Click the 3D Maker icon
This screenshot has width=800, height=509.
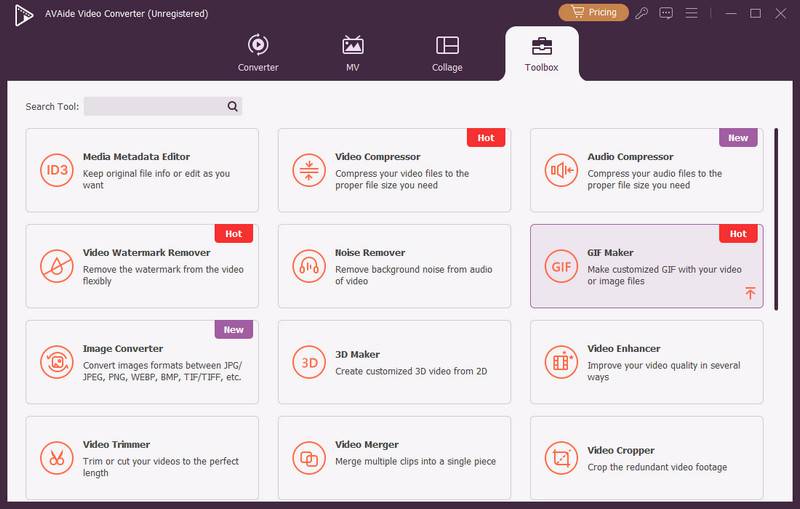pos(309,362)
